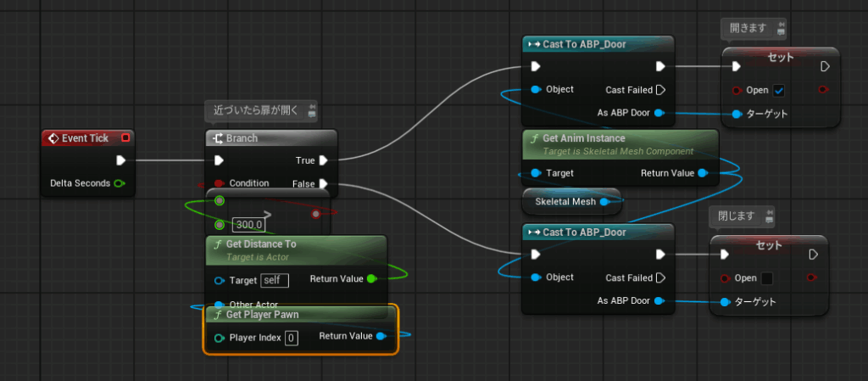
Task: Click the execution input pin of upper Cast To ABP_Door
Action: click(535, 66)
